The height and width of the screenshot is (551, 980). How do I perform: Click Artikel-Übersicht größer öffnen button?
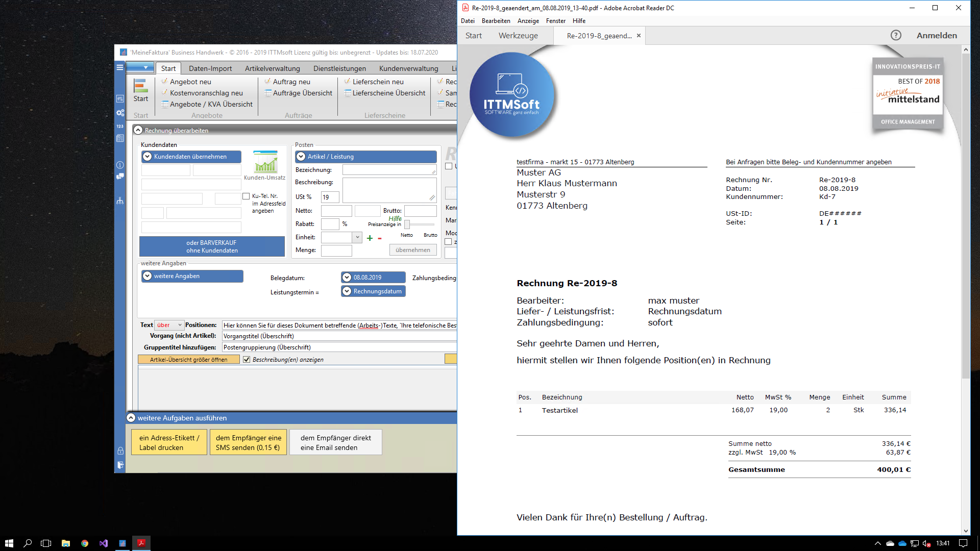coord(189,360)
